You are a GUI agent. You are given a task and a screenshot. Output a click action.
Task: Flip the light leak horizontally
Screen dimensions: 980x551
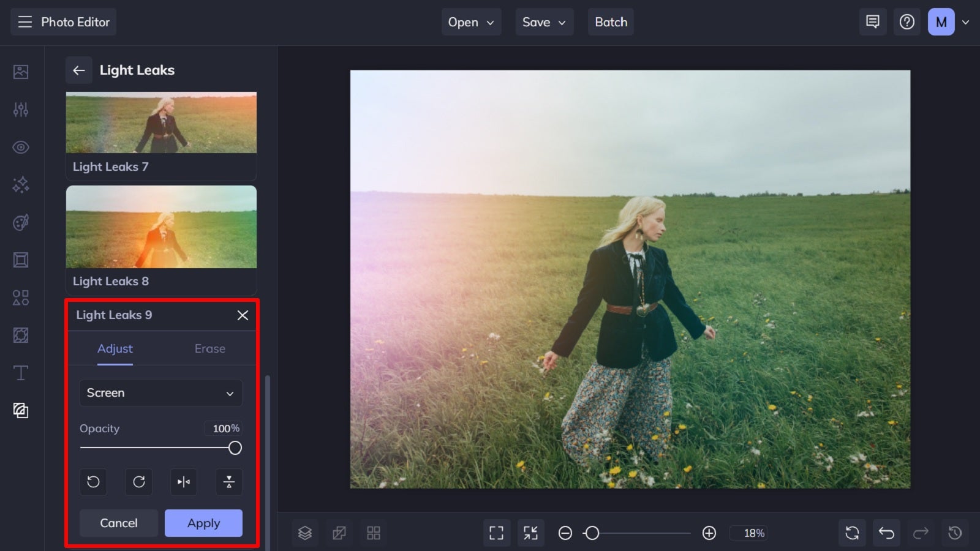pos(184,482)
